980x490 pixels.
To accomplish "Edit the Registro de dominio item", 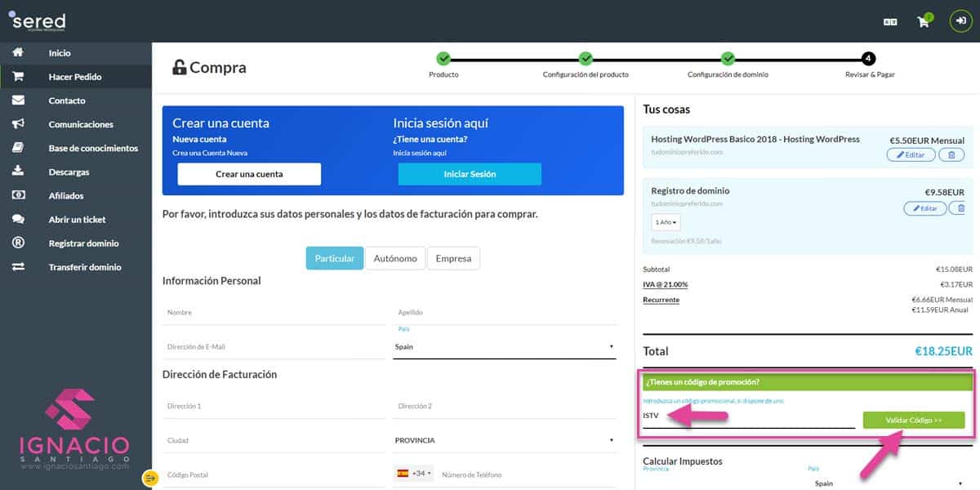I will pyautogui.click(x=925, y=208).
